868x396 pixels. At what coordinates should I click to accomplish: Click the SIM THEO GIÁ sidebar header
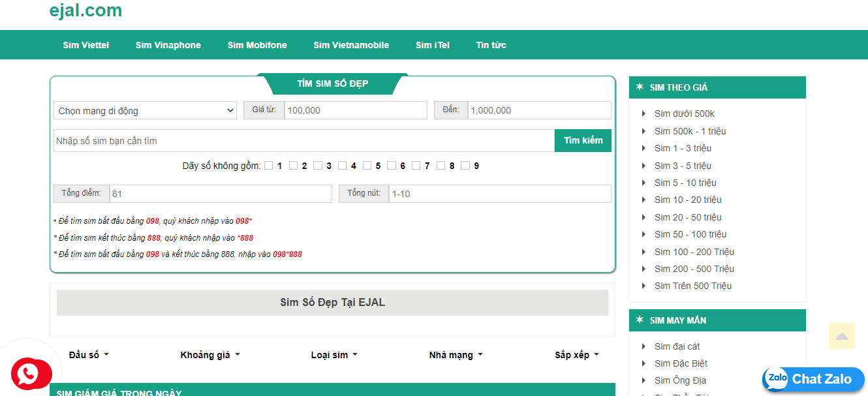[x=717, y=87]
